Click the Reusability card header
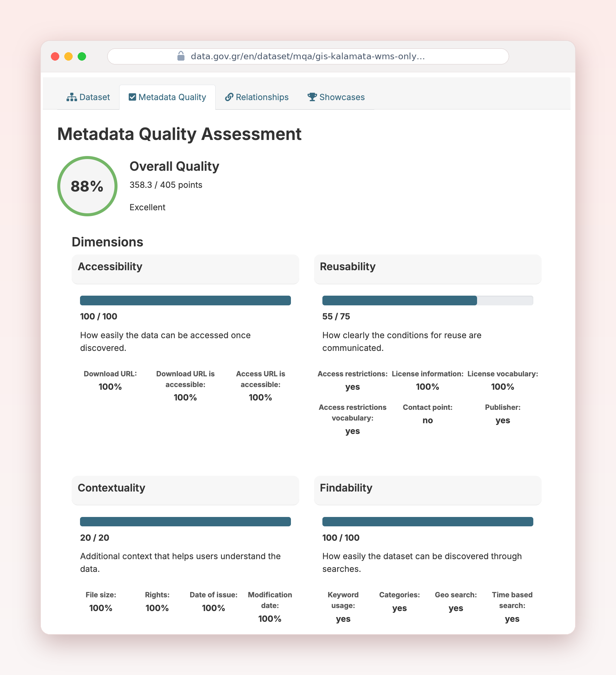Image resolution: width=616 pixels, height=675 pixels. [428, 269]
